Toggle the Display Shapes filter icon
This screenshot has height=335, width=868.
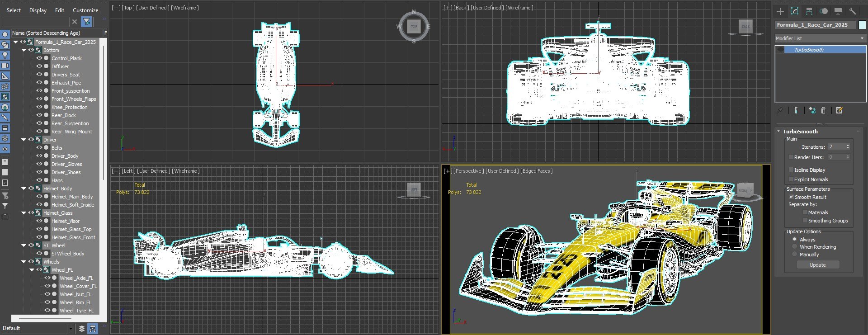pyautogui.click(x=5, y=45)
